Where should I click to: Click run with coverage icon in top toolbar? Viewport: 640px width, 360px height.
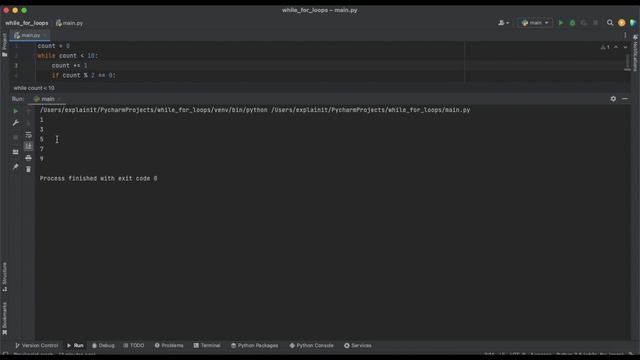click(584, 23)
